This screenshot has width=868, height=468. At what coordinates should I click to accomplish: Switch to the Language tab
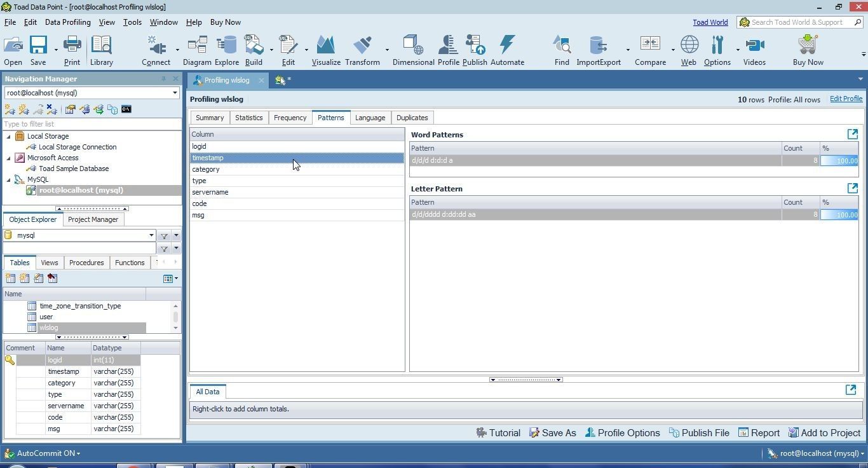coord(370,118)
